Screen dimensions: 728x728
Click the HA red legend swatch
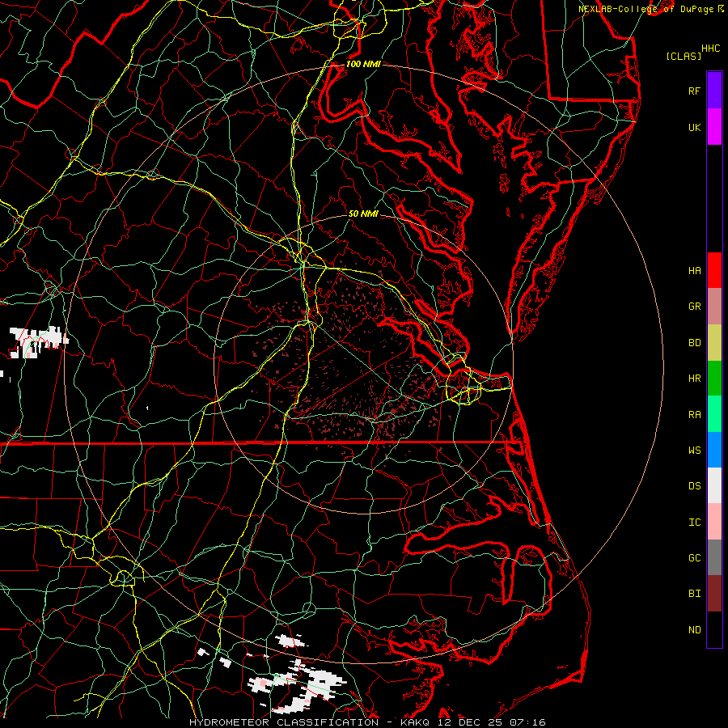tap(714, 270)
